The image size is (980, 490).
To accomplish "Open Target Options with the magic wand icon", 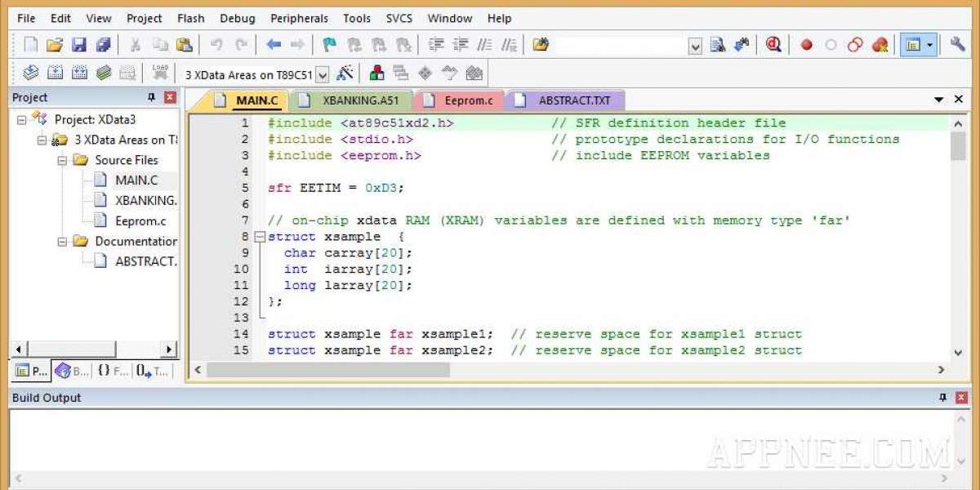I will pos(345,73).
